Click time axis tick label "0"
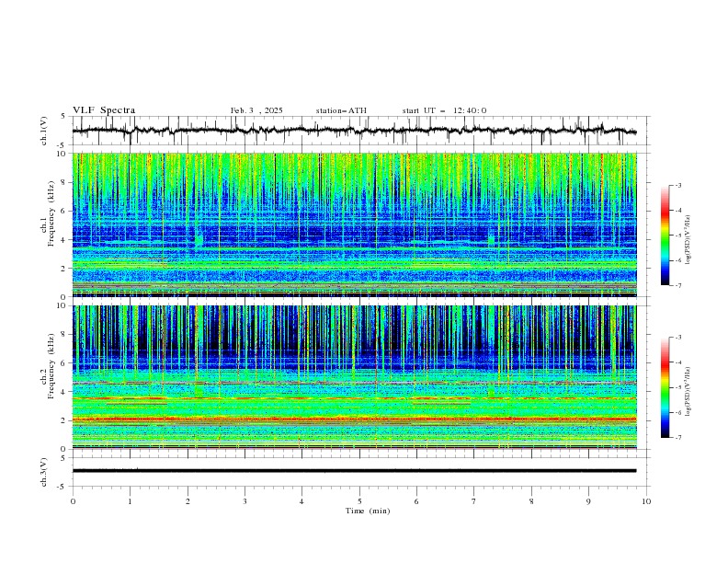The width and height of the screenshot is (728, 563). (x=73, y=501)
